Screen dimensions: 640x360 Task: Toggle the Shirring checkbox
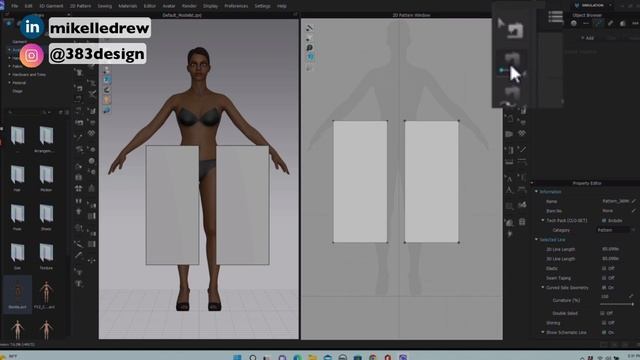[x=604, y=323]
